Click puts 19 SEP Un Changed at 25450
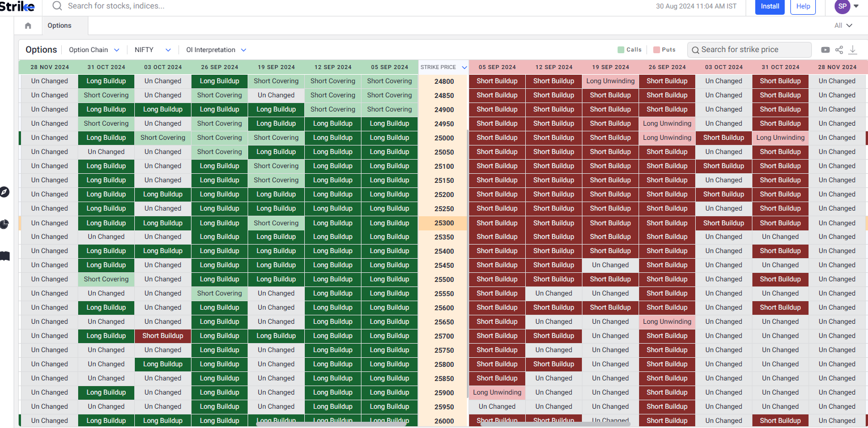The image size is (868, 428). (x=611, y=265)
